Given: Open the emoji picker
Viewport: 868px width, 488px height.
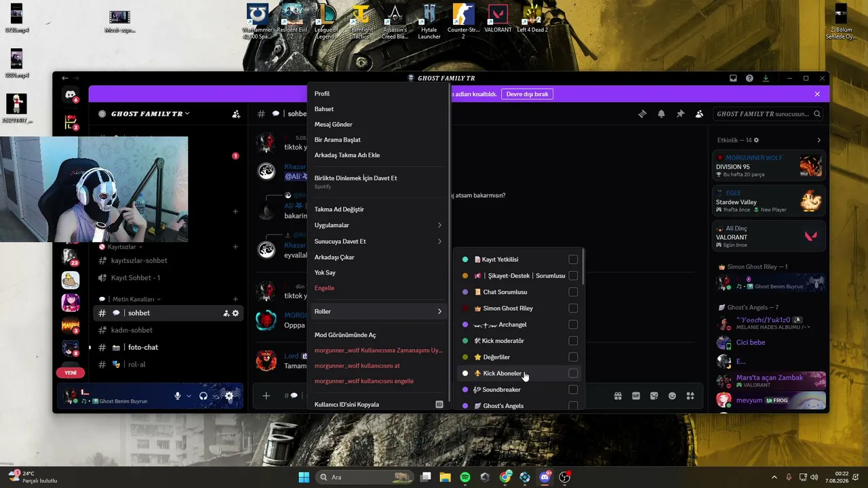Looking at the screenshot, I should 672,396.
